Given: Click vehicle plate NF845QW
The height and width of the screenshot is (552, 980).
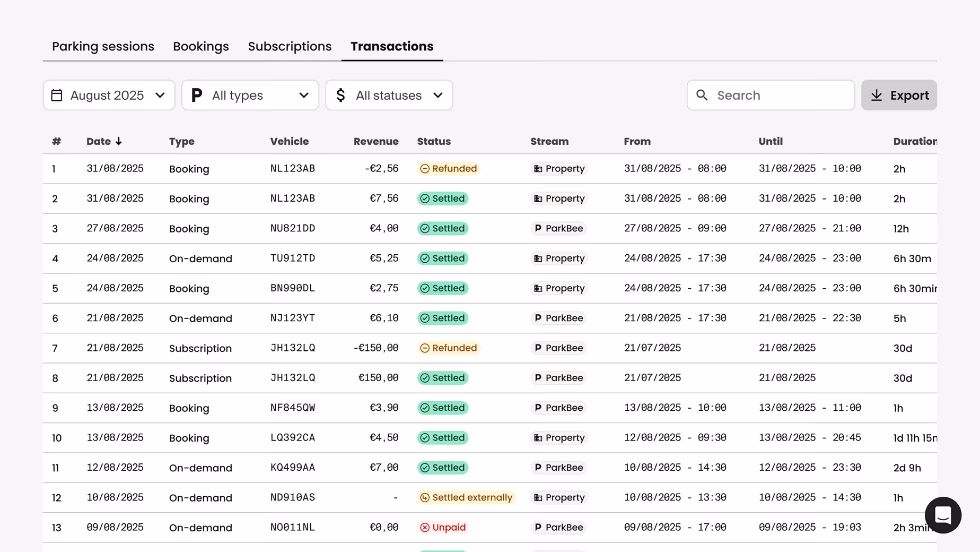Looking at the screenshot, I should pyautogui.click(x=293, y=408).
